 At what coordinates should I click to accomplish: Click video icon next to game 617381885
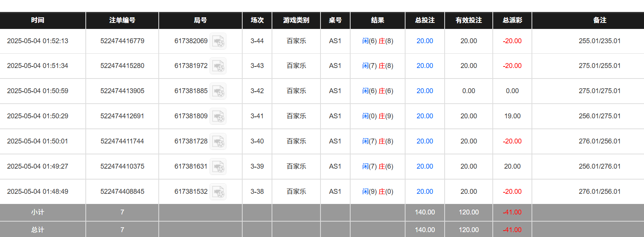(219, 91)
